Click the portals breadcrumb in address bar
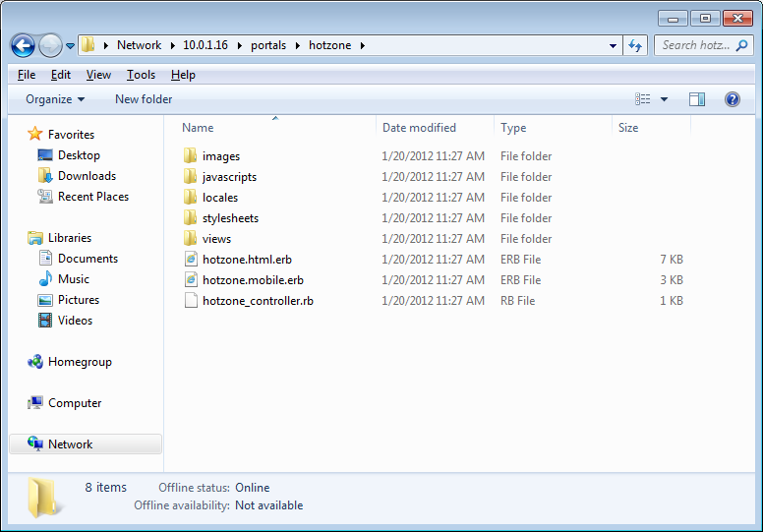 (x=269, y=45)
